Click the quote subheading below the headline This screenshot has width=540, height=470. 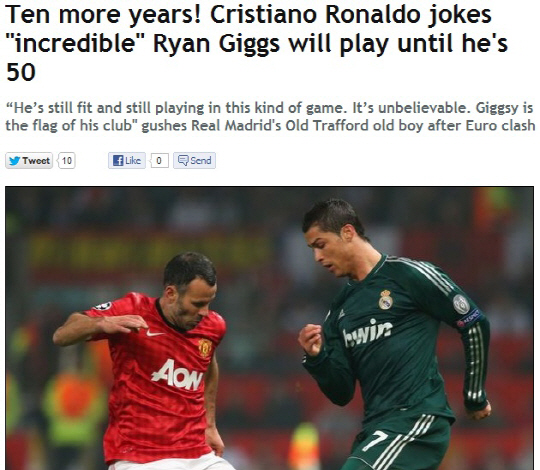tap(270, 117)
